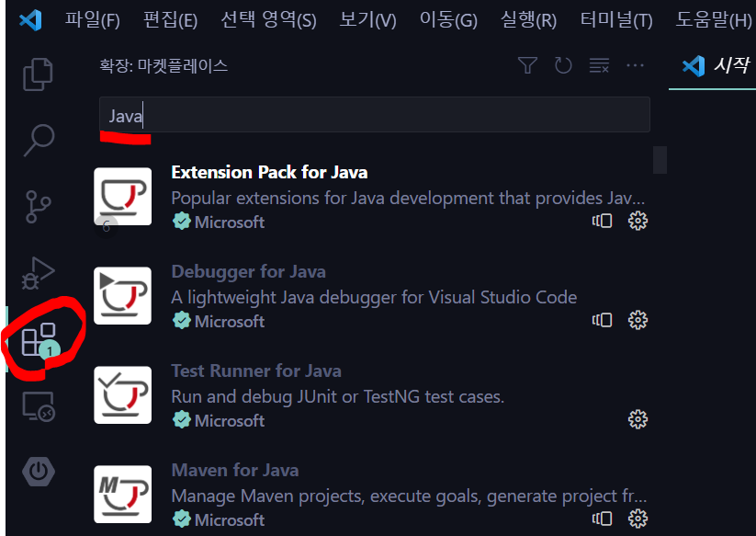Filter extensions with the funnel icon
This screenshot has height=536, width=756.
(x=527, y=65)
